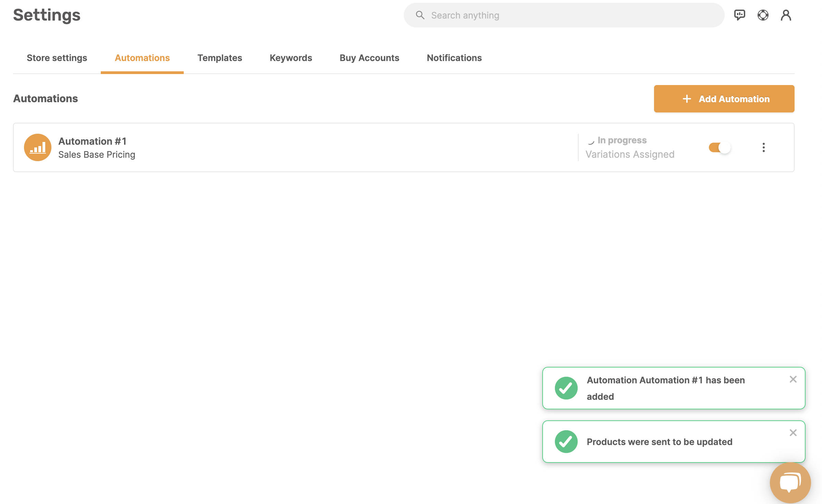This screenshot has height=504, width=822.
Task: Click the green check on products updated toast
Action: [x=566, y=442]
